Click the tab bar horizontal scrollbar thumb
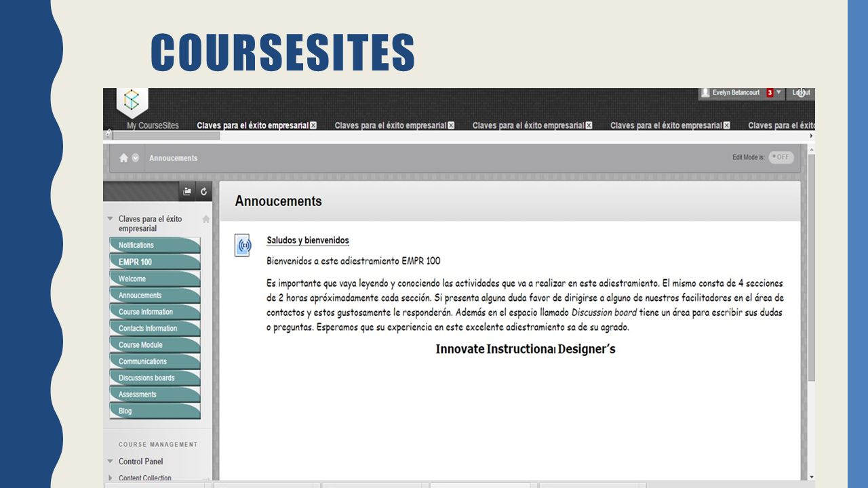The image size is (868, 488). pos(166,136)
